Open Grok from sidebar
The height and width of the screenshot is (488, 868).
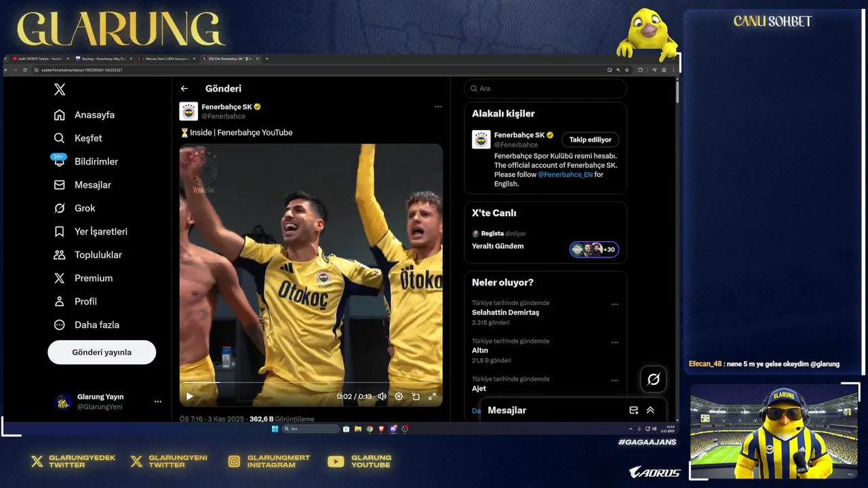point(75,208)
